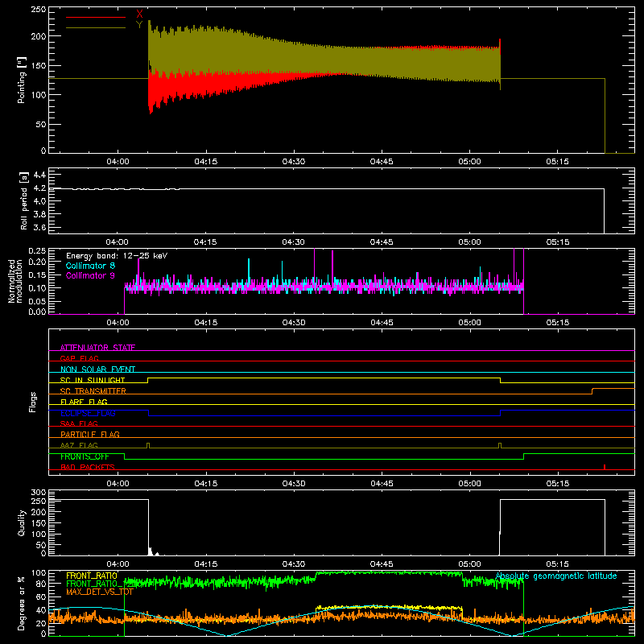Click the FLARE_FLAG label
Image resolution: width=644 pixels, height=644 pixels.
point(84,402)
